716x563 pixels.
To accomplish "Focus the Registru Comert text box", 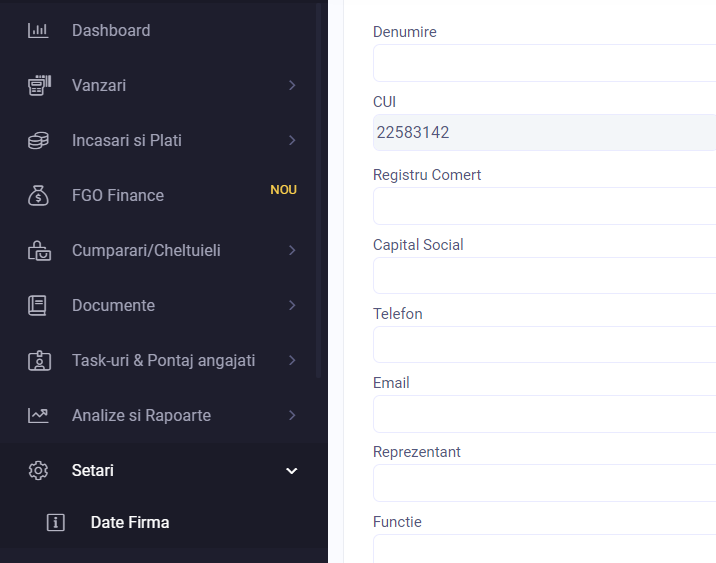I will 544,206.
